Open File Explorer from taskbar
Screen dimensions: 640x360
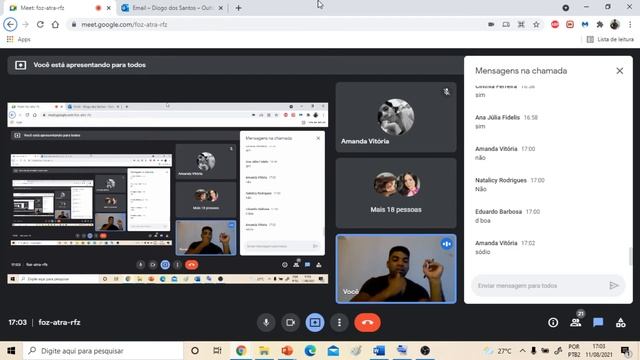coord(264,351)
